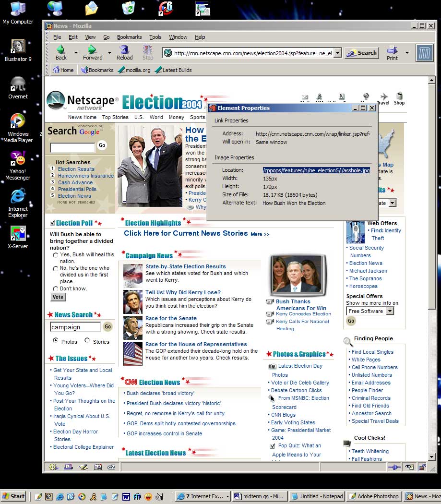Click the page's vertical scrollbar thumb
Screen dimensions: 441x504
tap(432, 196)
